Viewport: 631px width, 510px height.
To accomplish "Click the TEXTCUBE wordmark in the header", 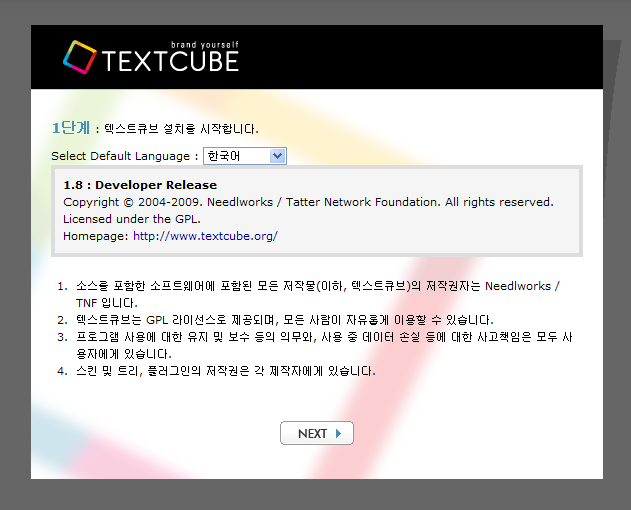I will coord(170,61).
